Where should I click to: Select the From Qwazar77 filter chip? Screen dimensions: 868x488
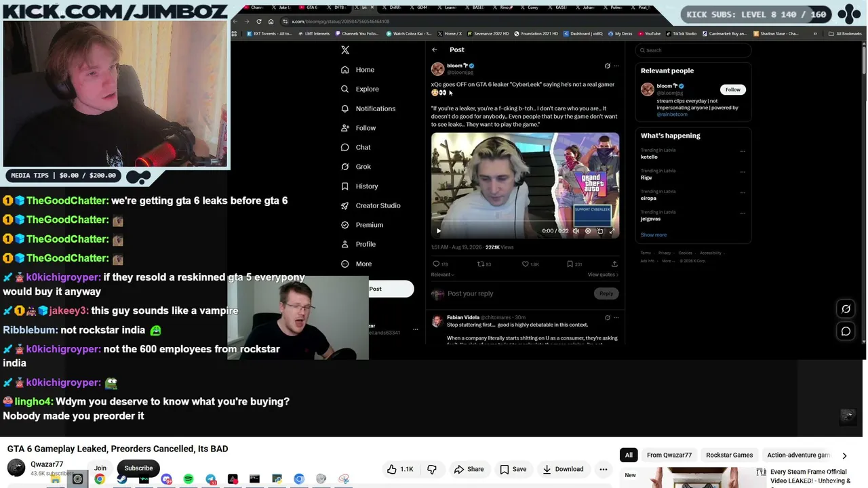click(x=669, y=455)
